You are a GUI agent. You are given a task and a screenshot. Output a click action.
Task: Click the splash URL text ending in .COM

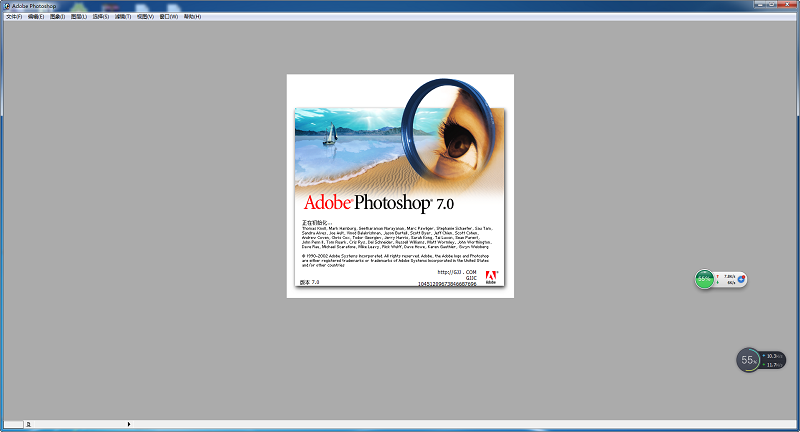(x=457, y=272)
